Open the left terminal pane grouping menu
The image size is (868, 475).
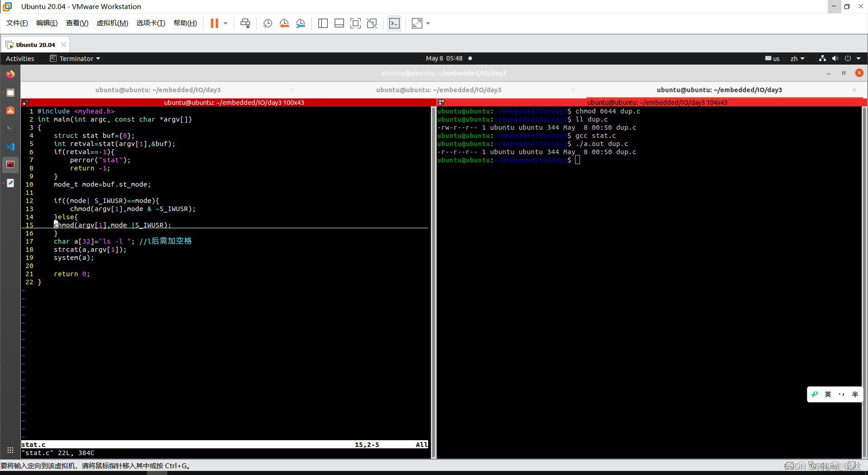coord(25,103)
